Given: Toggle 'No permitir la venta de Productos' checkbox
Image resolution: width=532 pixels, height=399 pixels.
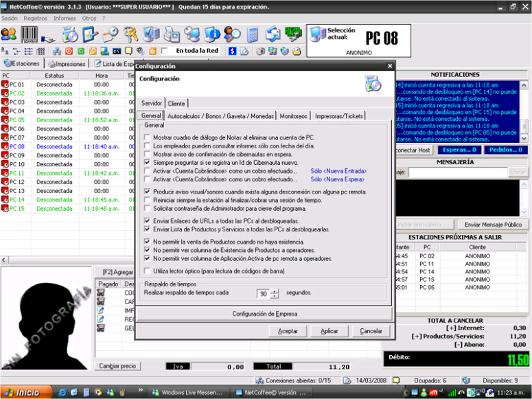Looking at the screenshot, I should (148, 242).
